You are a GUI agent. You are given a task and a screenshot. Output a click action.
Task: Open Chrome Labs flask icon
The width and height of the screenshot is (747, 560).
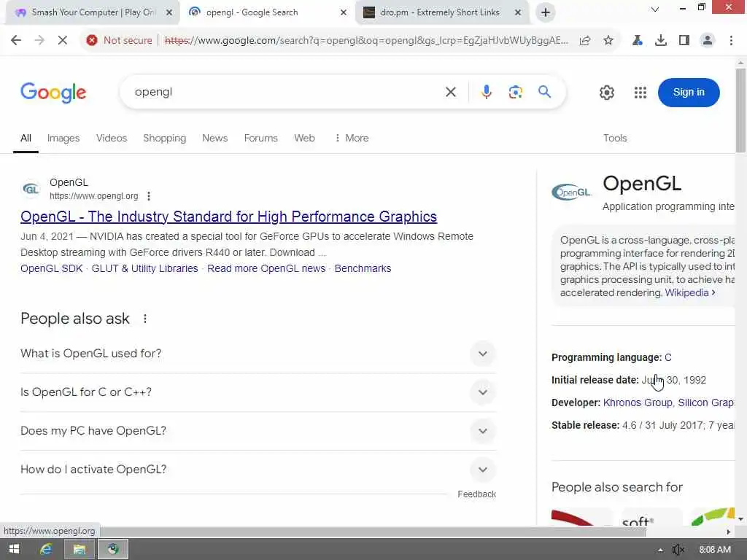[x=637, y=41]
